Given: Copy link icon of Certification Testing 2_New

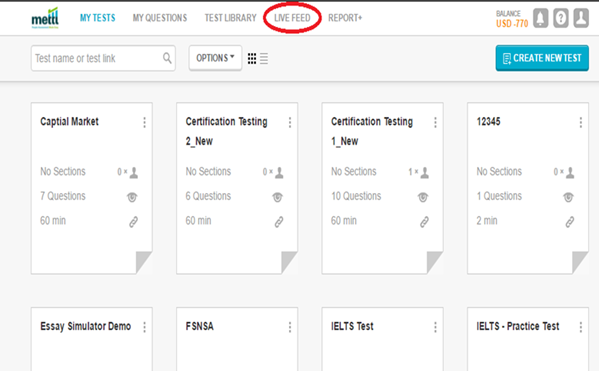Looking at the screenshot, I should 279,222.
